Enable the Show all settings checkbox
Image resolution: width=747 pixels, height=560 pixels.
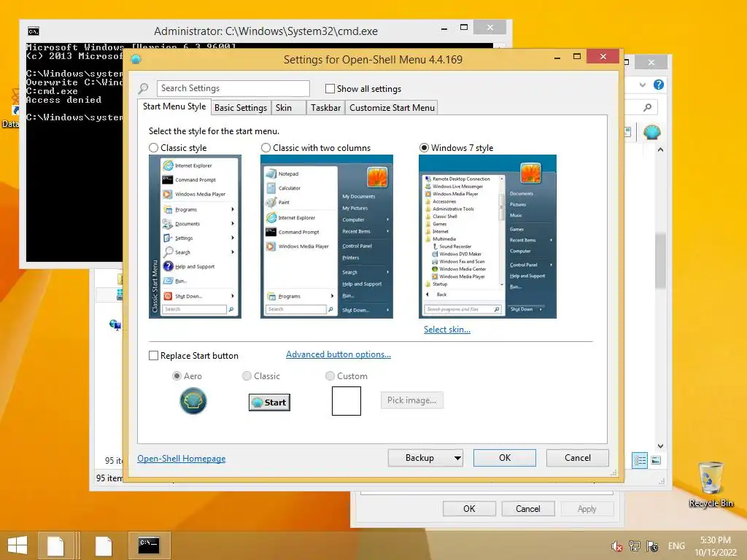[x=330, y=88]
